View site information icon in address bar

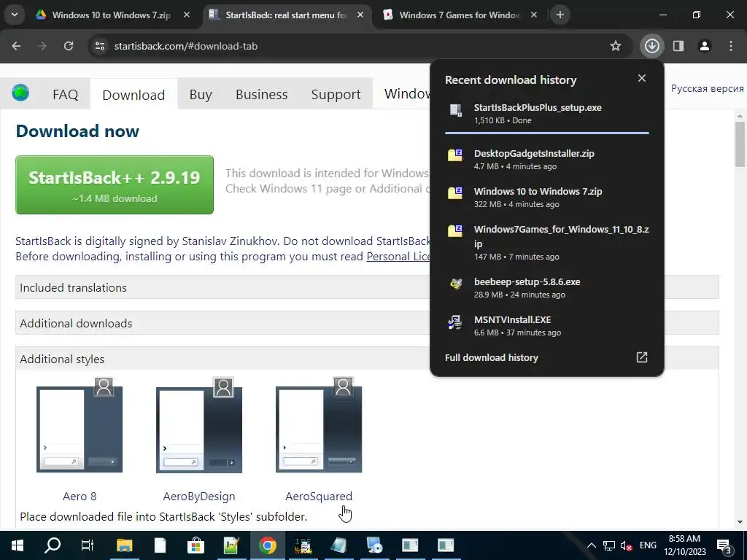100,46
